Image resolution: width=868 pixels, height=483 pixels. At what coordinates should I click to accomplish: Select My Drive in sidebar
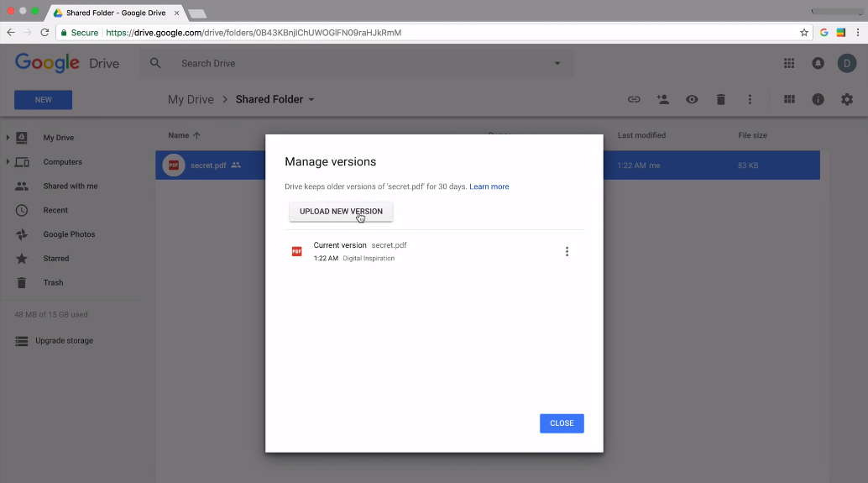pos(58,138)
